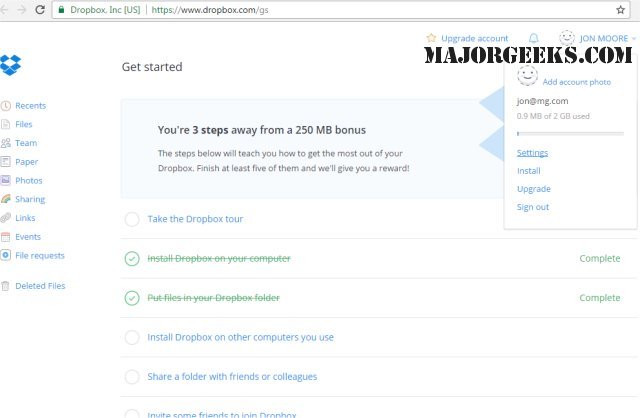Click the storage usage progress bar

tap(570, 133)
